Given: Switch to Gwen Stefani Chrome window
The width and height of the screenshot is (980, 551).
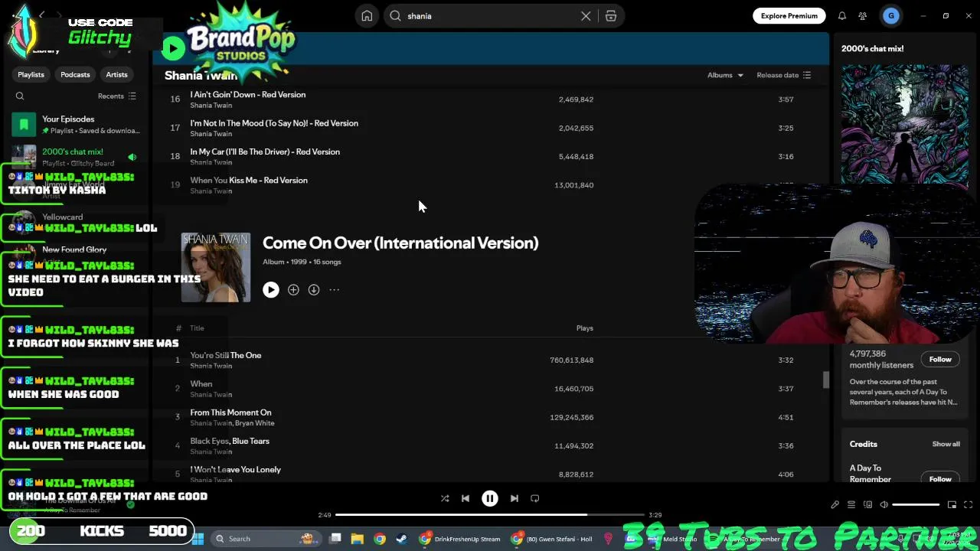Looking at the screenshot, I should 553,539.
